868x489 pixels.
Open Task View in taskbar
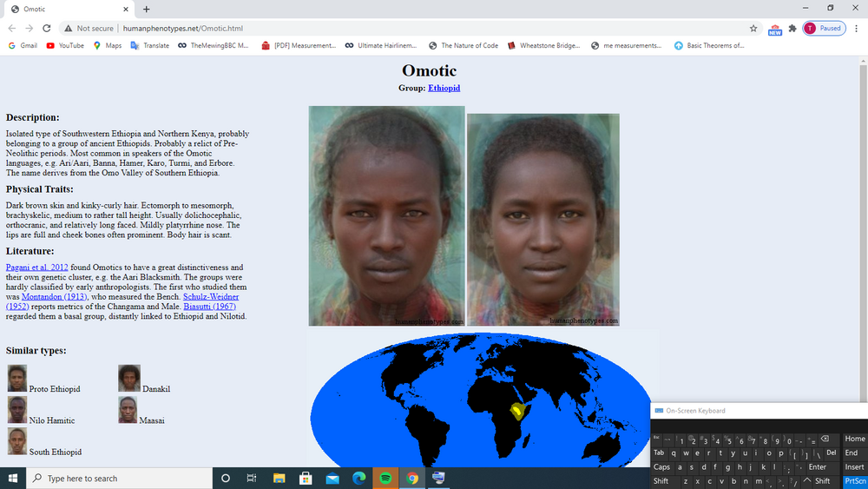point(252,478)
